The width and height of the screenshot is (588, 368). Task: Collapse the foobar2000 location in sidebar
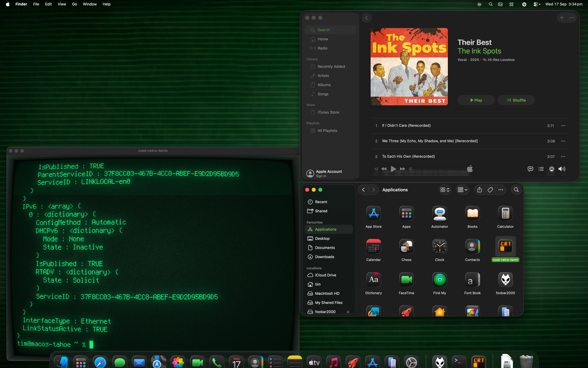click(x=348, y=311)
